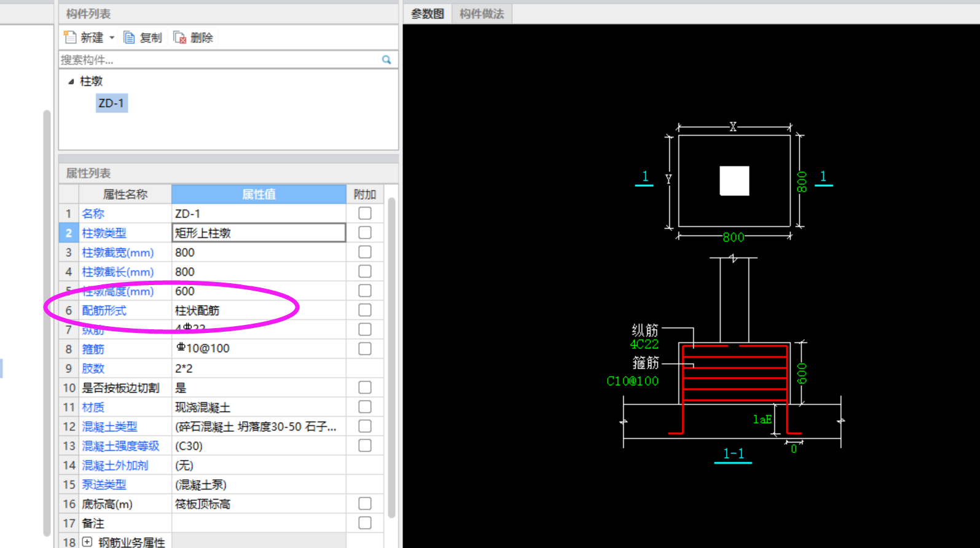Viewport: 980px width, 548px height.
Task: Click the 属性名称 column header
Action: pos(125,194)
